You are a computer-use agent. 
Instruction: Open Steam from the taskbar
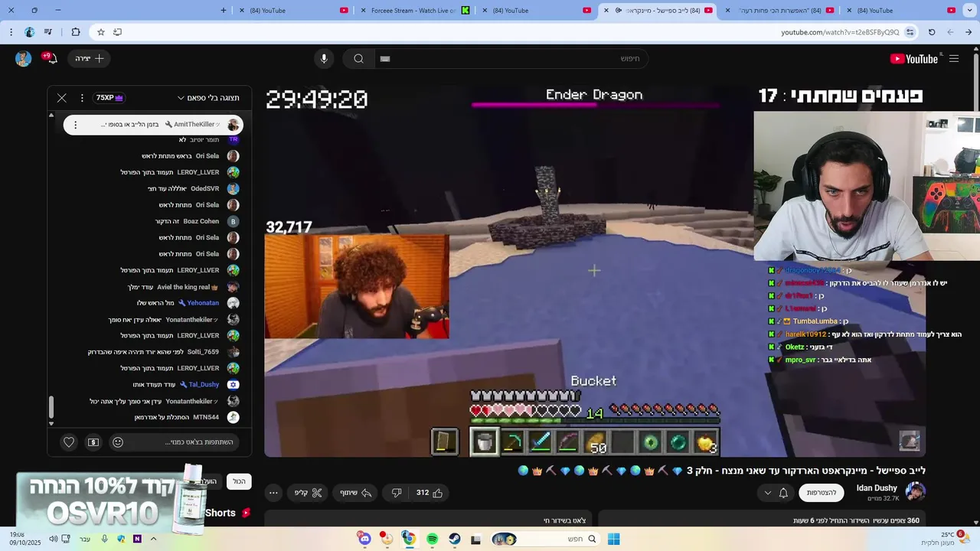(x=454, y=540)
